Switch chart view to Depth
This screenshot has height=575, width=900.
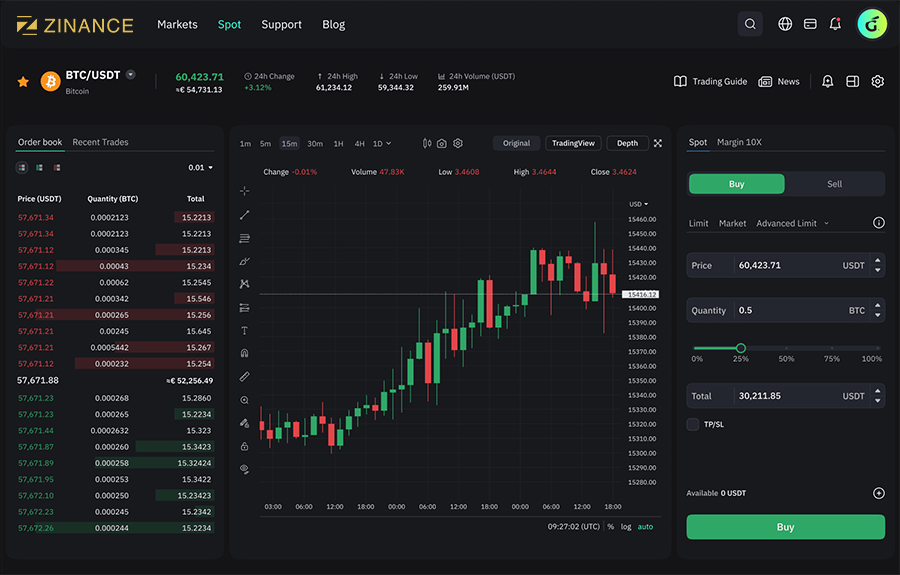pos(627,143)
